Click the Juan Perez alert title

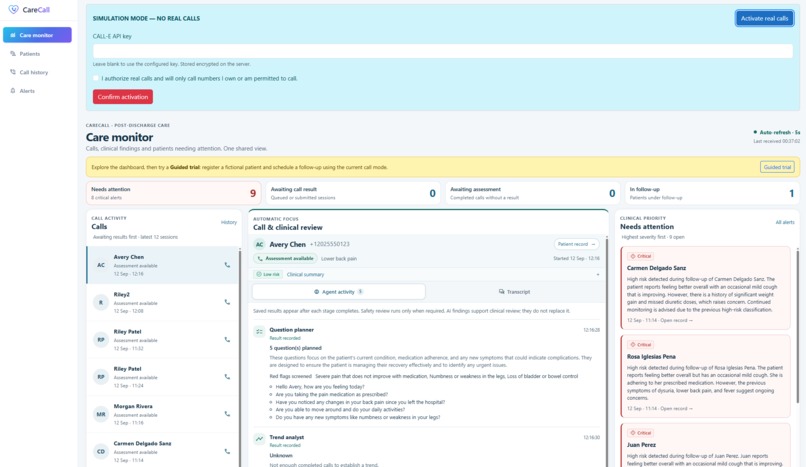(641, 445)
